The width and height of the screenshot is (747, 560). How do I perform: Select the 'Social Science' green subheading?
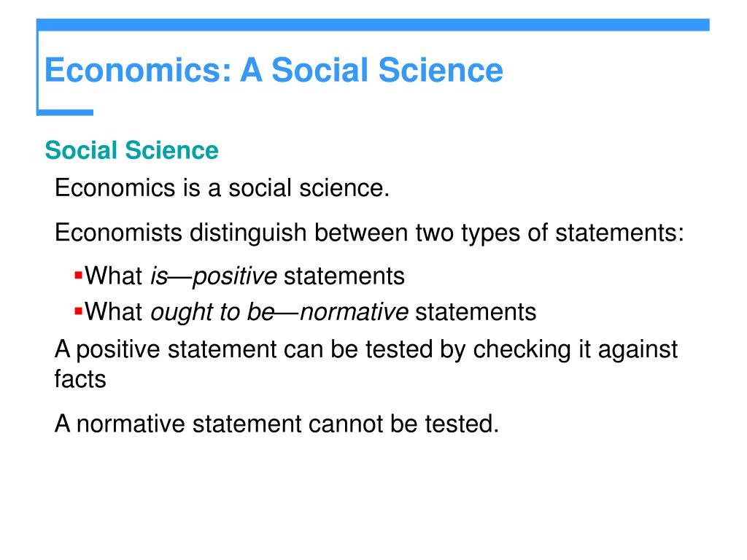(131, 150)
